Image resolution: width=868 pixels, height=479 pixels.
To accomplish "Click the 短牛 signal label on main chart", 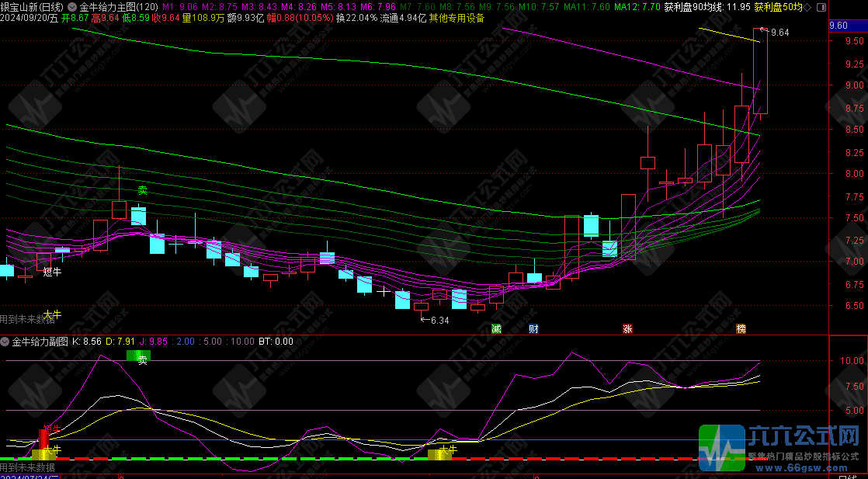I will [52, 272].
